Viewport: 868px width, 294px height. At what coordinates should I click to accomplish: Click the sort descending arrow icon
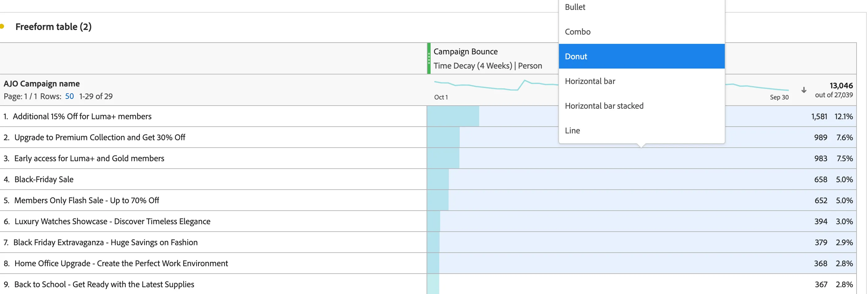coord(804,90)
